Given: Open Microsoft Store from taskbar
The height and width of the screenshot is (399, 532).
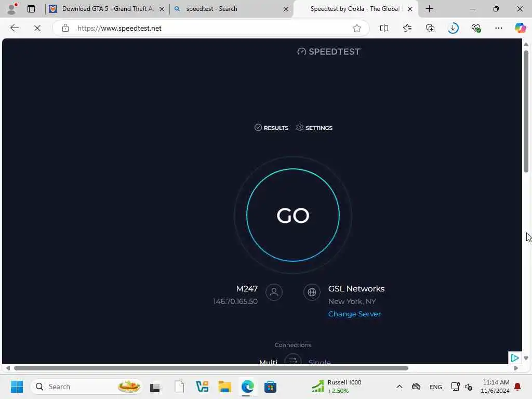Looking at the screenshot, I should coord(270,387).
